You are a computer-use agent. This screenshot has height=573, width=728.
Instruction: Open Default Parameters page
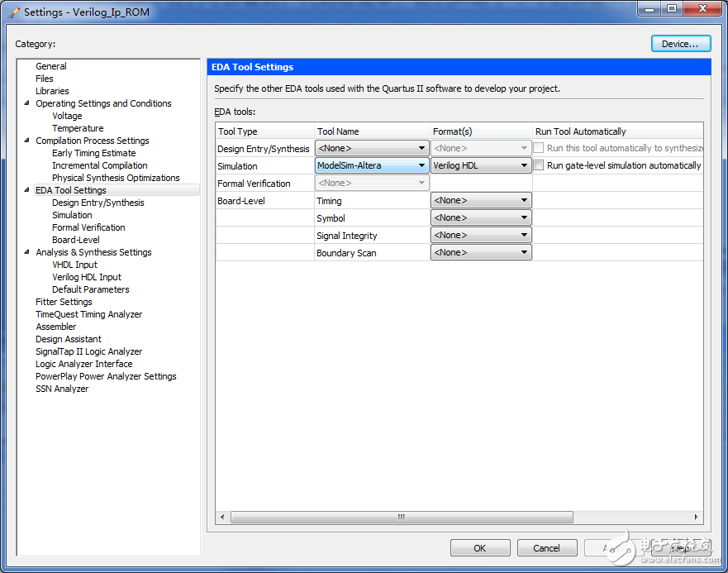[x=91, y=289]
